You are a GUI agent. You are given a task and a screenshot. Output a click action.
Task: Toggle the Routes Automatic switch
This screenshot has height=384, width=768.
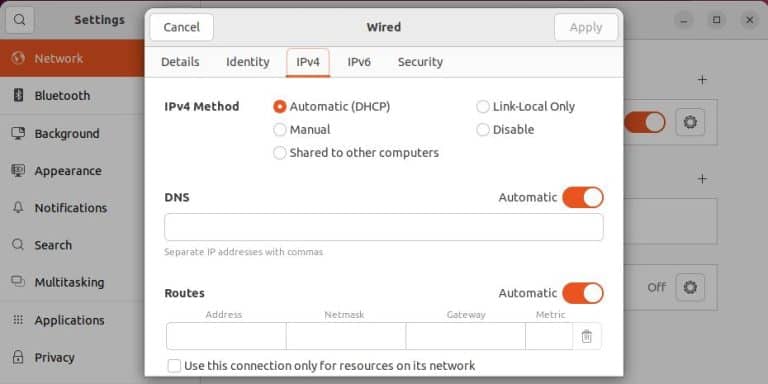(583, 293)
